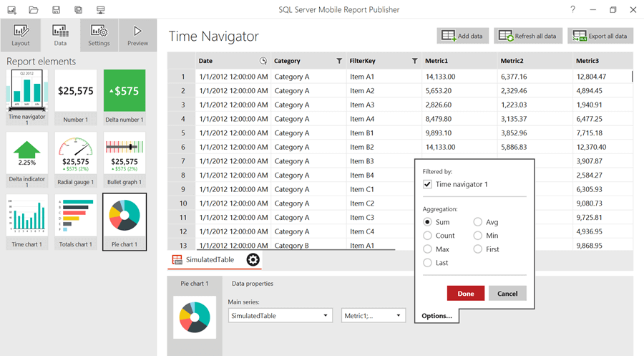Select the Time navigator 1 element
Image resolution: width=644 pixels, height=356 pixels.
(27, 97)
